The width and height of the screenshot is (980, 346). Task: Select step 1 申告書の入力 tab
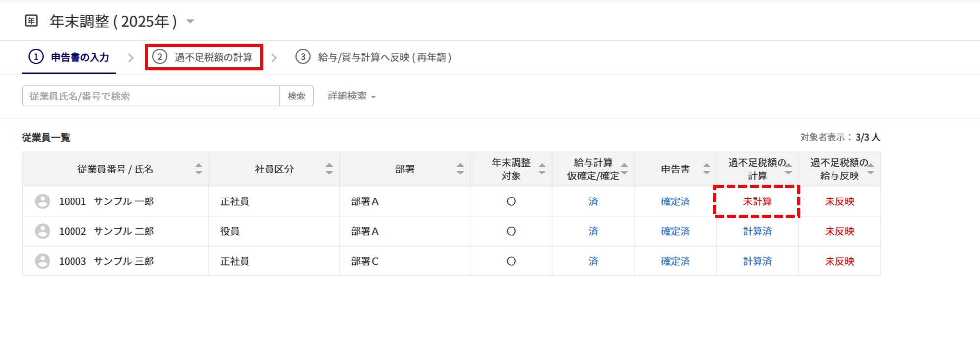[x=69, y=57]
